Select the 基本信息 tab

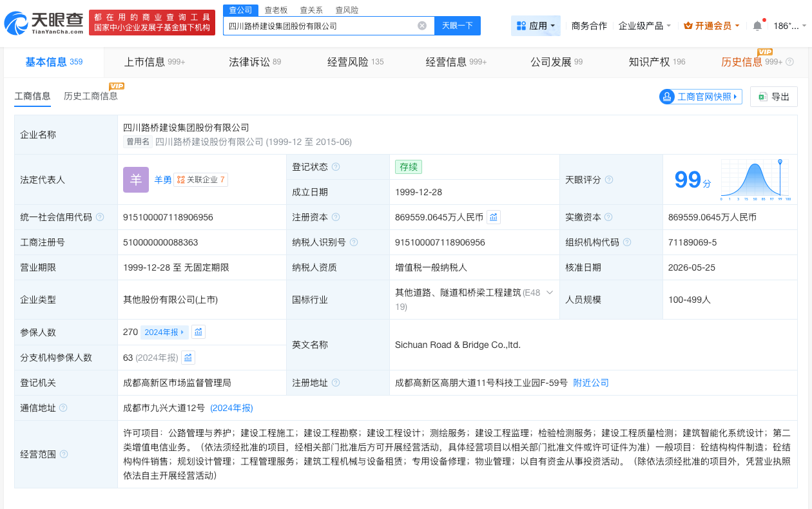click(x=53, y=62)
